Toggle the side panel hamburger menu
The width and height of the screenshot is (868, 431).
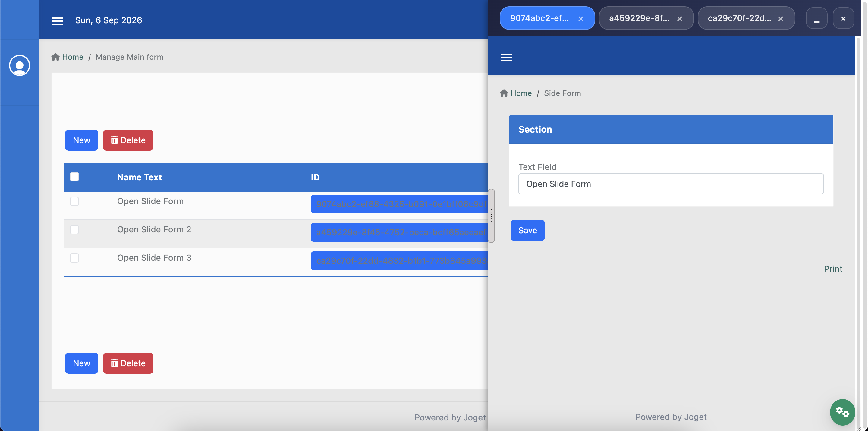tap(506, 57)
